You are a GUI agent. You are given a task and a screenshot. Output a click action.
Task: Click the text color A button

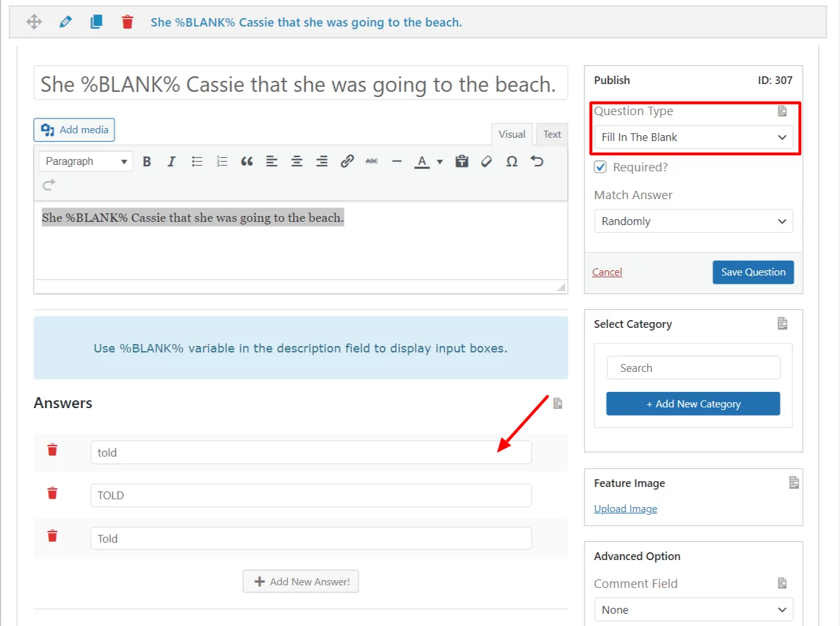tap(422, 162)
